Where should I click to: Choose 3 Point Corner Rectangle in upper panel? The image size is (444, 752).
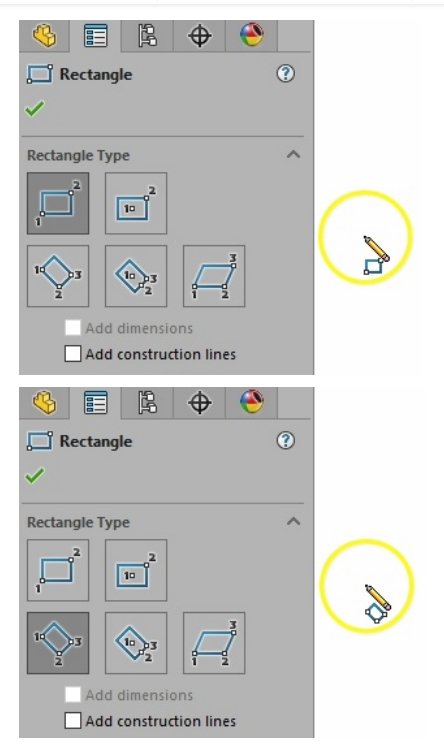[x=58, y=276]
